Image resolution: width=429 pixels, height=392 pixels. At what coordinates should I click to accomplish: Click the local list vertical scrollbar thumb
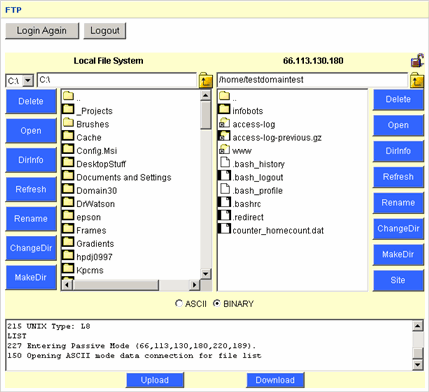(206, 115)
